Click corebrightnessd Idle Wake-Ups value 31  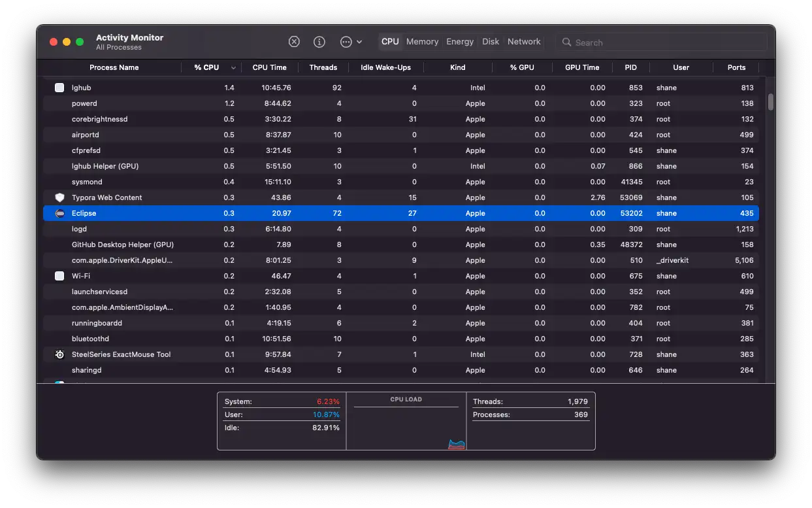412,119
